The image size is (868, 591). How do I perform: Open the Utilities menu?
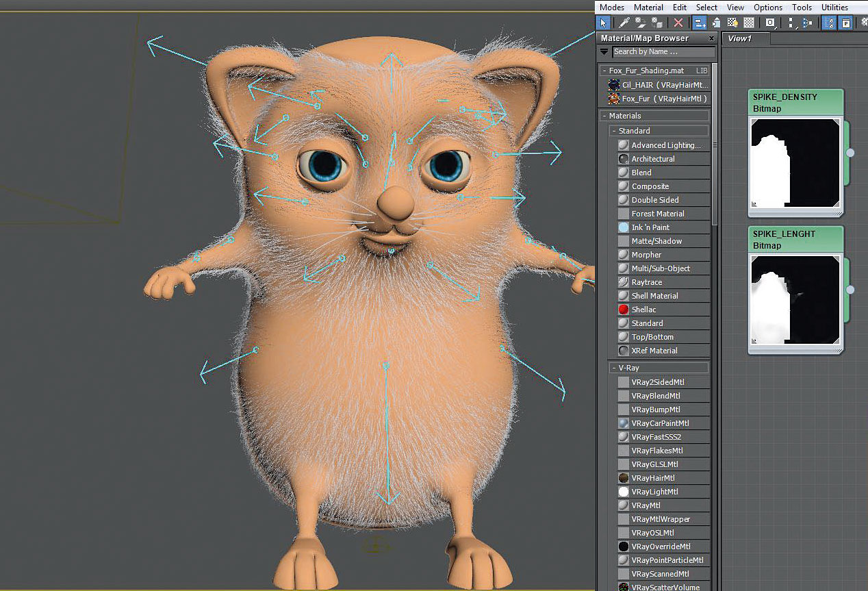tap(834, 8)
